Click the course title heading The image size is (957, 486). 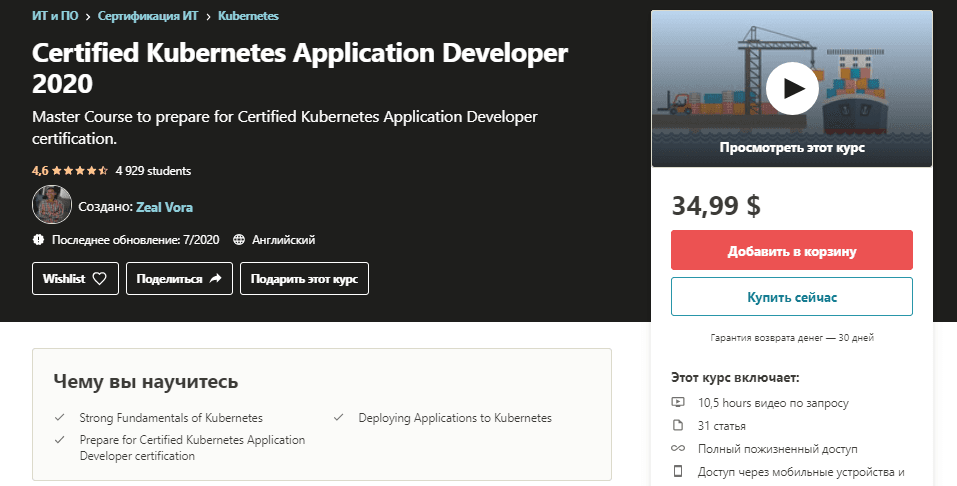click(300, 68)
